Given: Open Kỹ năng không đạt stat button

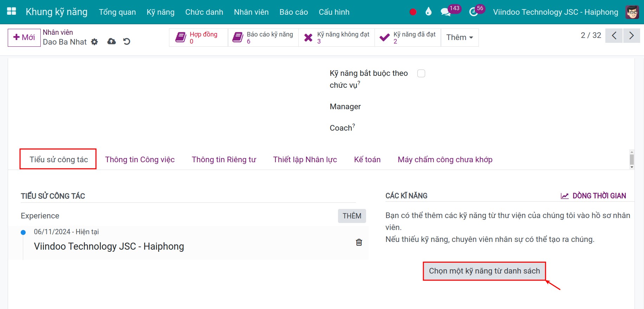Looking at the screenshot, I should click(337, 38).
